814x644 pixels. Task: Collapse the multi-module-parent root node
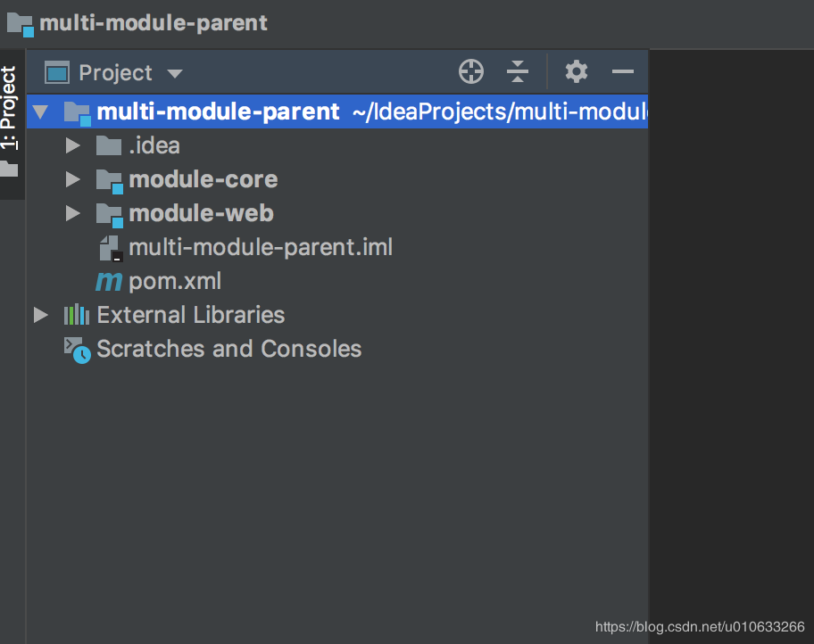point(40,112)
